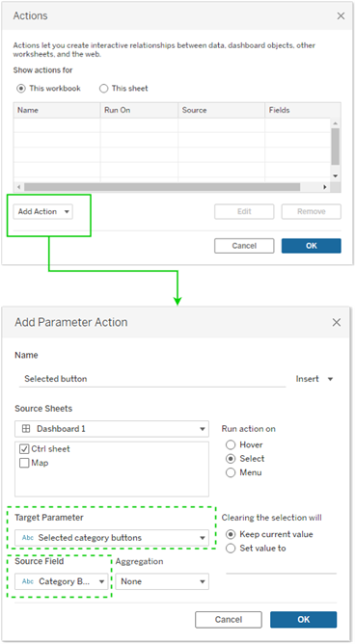Confirm Add Parameter Action with OK
Screen dimensions: 355x644
304,620
